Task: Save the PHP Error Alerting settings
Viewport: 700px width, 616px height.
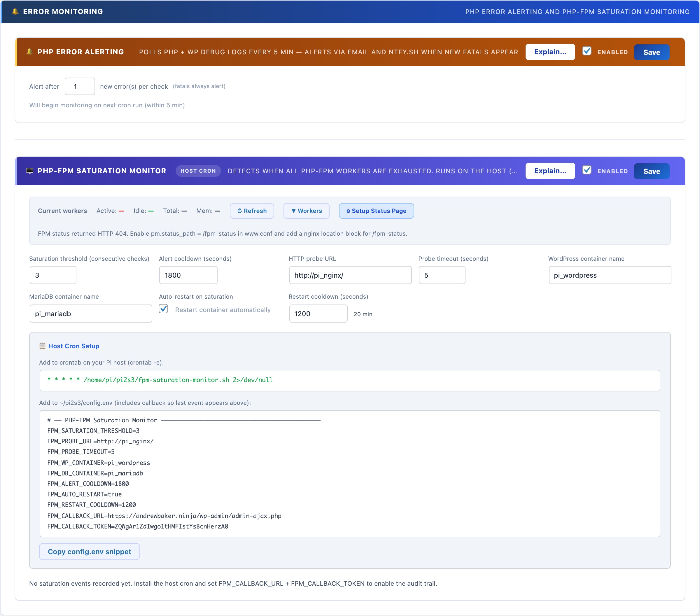Action: [x=651, y=52]
